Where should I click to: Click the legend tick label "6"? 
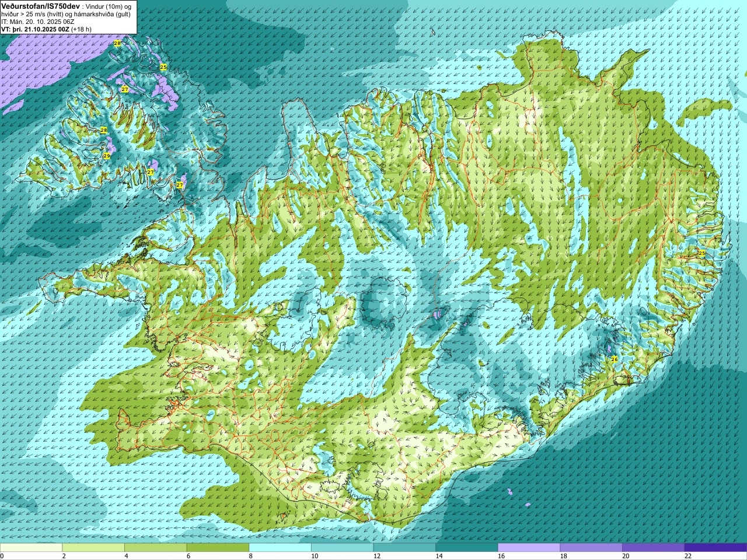(189, 556)
